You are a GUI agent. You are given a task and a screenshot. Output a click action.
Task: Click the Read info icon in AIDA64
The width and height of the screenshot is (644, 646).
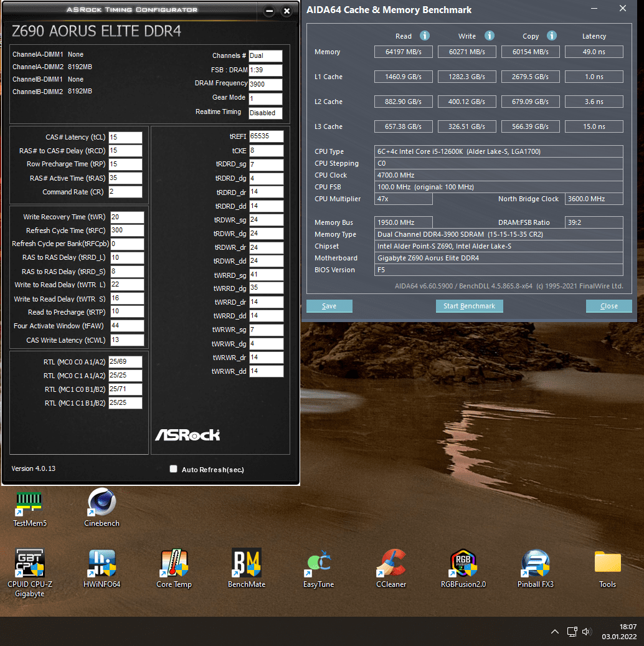424,36
